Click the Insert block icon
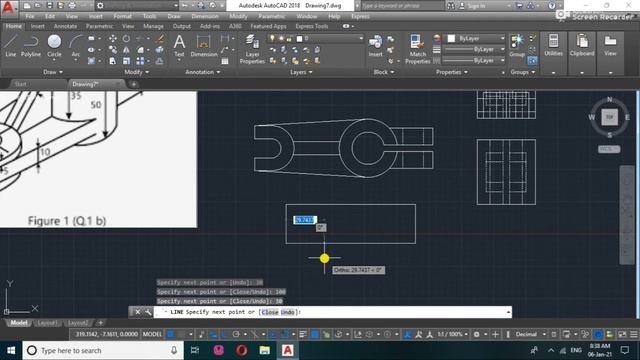Screen dimensions: 640x360 tap(375, 46)
